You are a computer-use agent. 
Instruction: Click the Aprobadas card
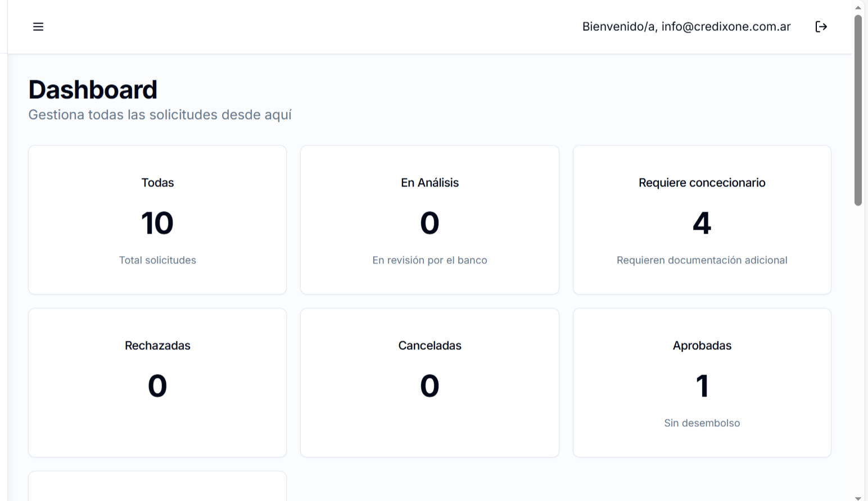click(702, 382)
